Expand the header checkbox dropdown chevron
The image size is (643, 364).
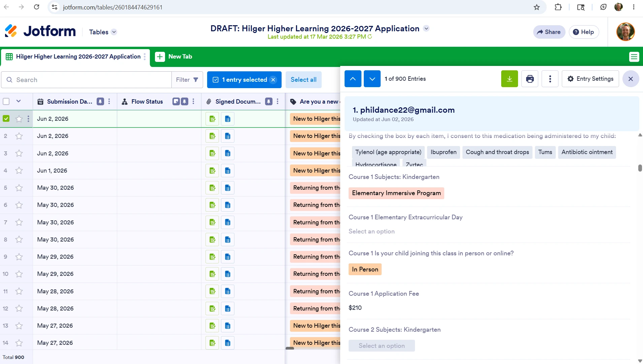(19, 101)
